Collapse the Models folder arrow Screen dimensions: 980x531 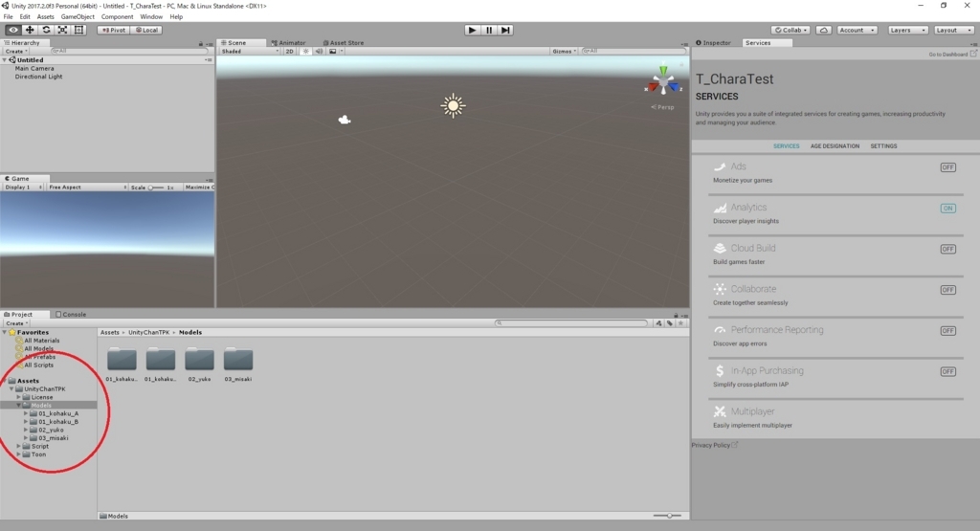19,406
